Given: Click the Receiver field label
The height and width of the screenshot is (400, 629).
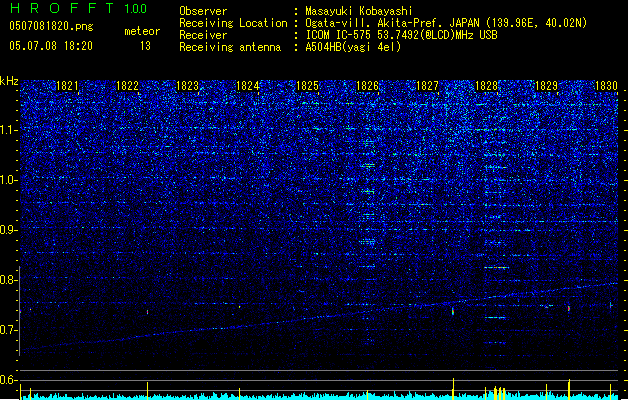Looking at the screenshot, I should [203, 35].
